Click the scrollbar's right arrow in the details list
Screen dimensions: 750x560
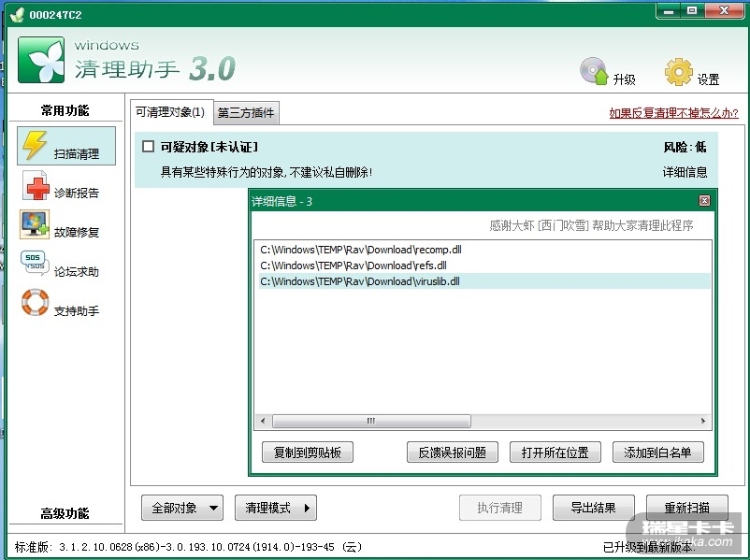point(702,421)
